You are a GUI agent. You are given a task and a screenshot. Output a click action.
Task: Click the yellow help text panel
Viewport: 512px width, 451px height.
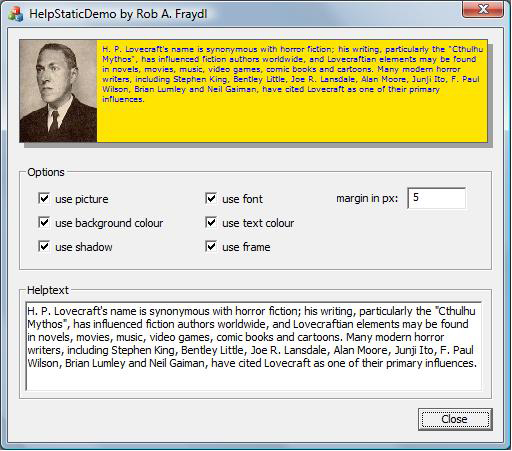(292, 91)
